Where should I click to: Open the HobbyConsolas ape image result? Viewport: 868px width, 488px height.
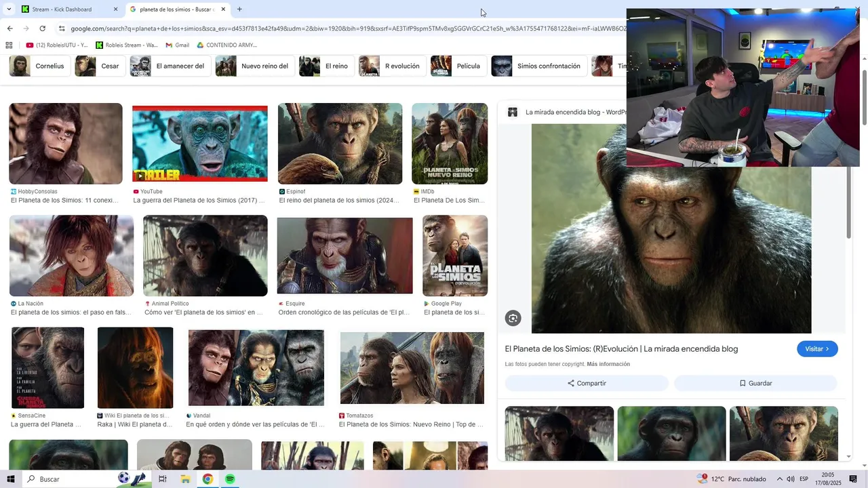coord(66,144)
